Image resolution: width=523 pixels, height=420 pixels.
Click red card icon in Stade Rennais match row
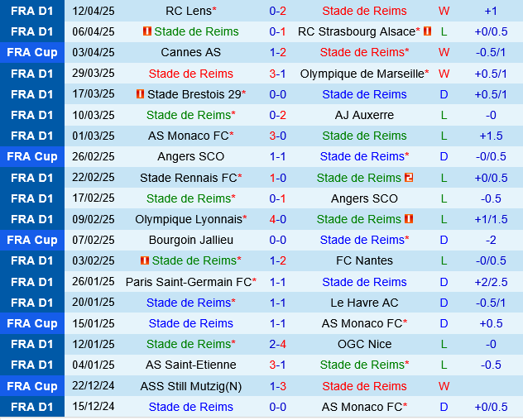tap(409, 178)
